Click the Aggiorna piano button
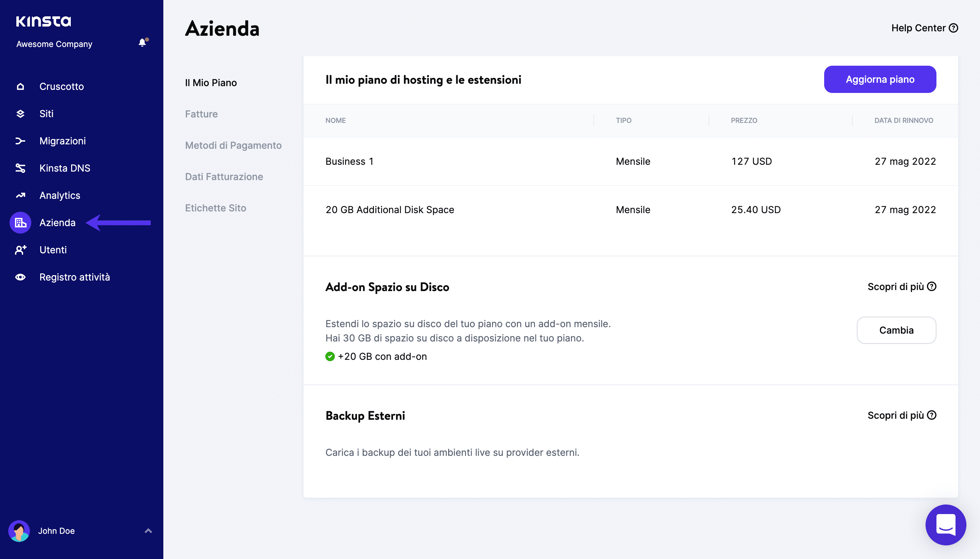Image resolution: width=980 pixels, height=559 pixels. tap(880, 79)
